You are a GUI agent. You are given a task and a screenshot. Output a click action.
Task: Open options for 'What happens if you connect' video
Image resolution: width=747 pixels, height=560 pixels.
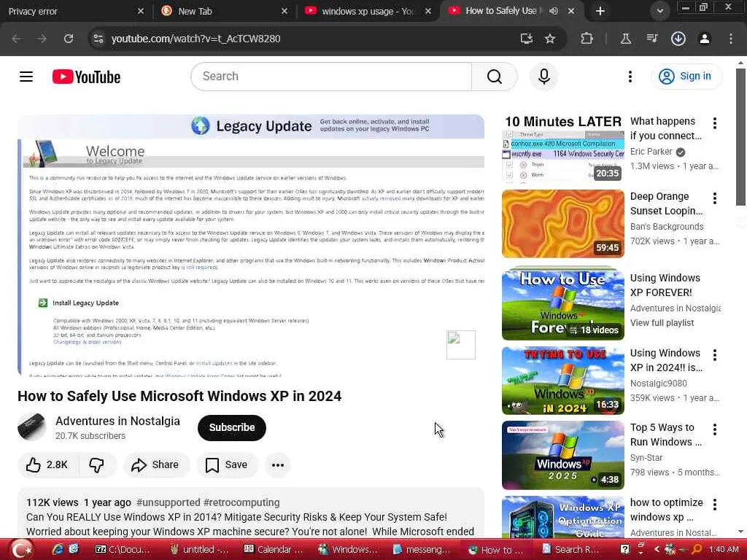tap(715, 123)
